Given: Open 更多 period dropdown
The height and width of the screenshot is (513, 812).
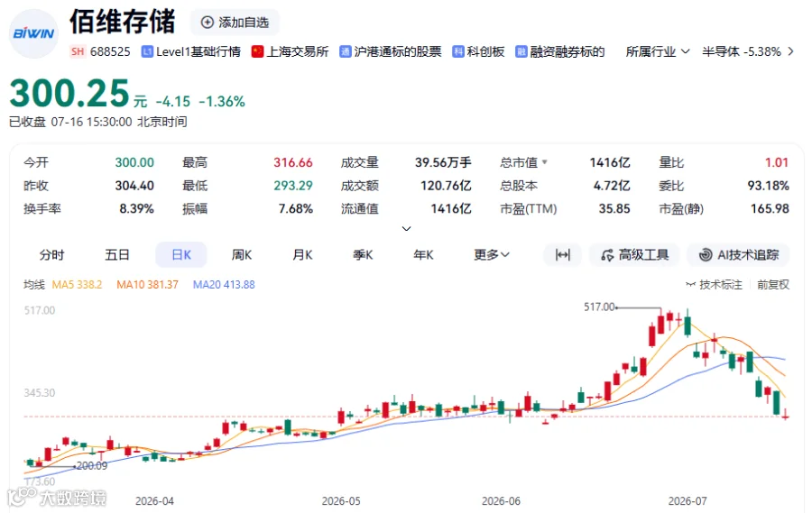Looking at the screenshot, I should [492, 254].
